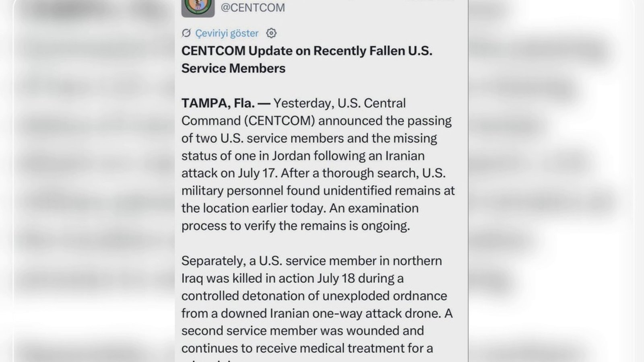Click the Service Members headline line
The image size is (644, 362).
pyautogui.click(x=233, y=68)
